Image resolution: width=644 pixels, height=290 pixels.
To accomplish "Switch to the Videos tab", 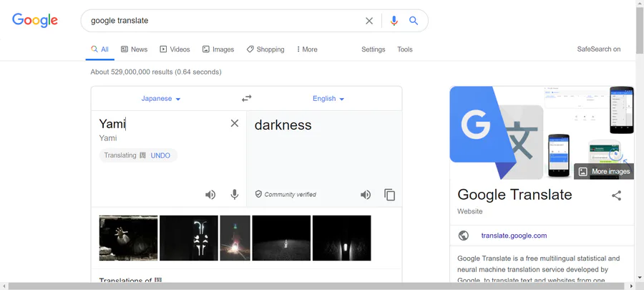I will click(x=175, y=49).
